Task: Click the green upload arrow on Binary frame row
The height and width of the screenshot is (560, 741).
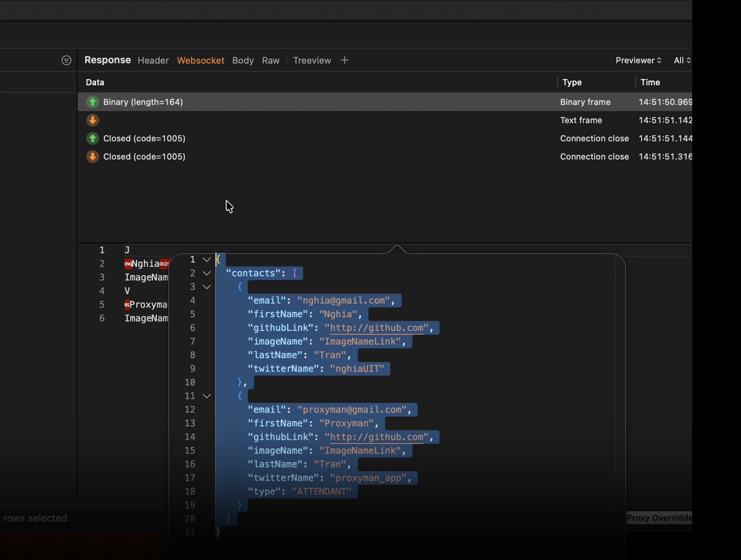Action: [x=92, y=102]
